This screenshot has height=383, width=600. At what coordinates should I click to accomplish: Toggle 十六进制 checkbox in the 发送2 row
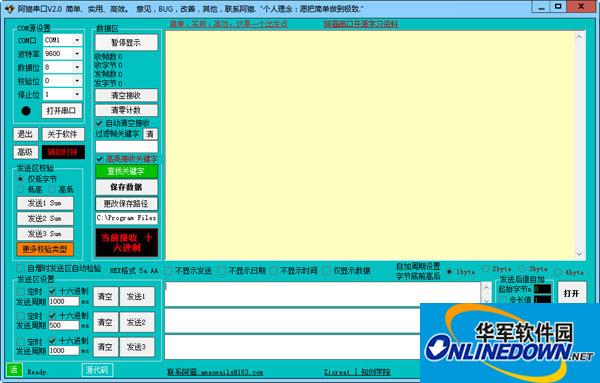(x=52, y=316)
